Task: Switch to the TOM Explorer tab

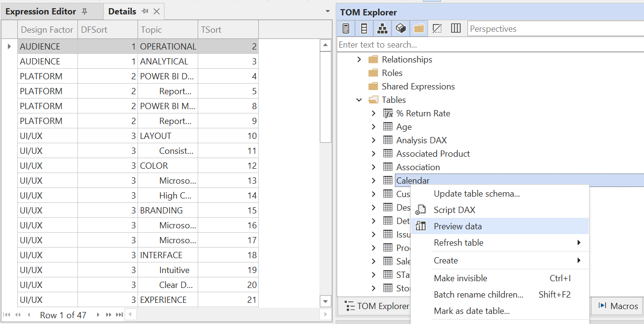Action: click(380, 306)
